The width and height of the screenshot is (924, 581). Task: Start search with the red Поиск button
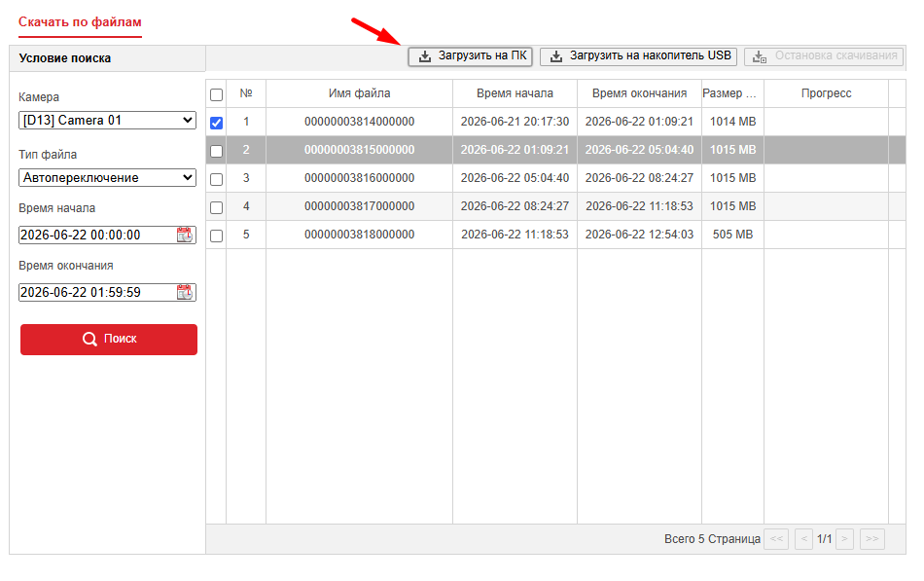[109, 340]
